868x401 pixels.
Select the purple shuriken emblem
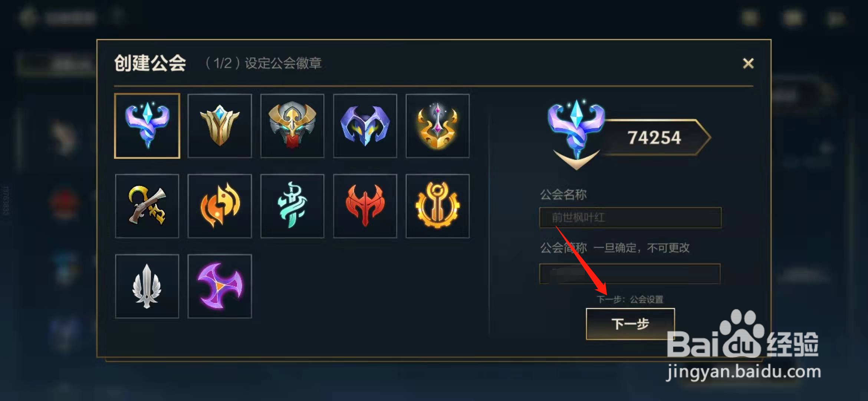point(220,286)
